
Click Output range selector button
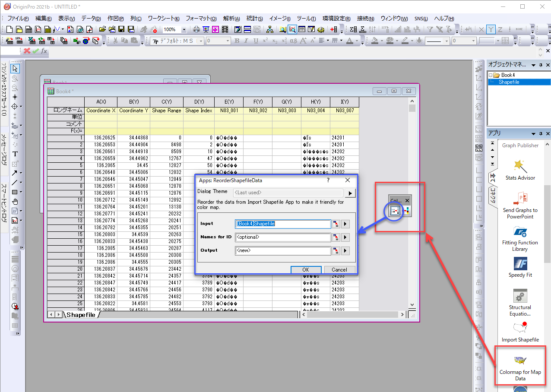click(x=336, y=251)
